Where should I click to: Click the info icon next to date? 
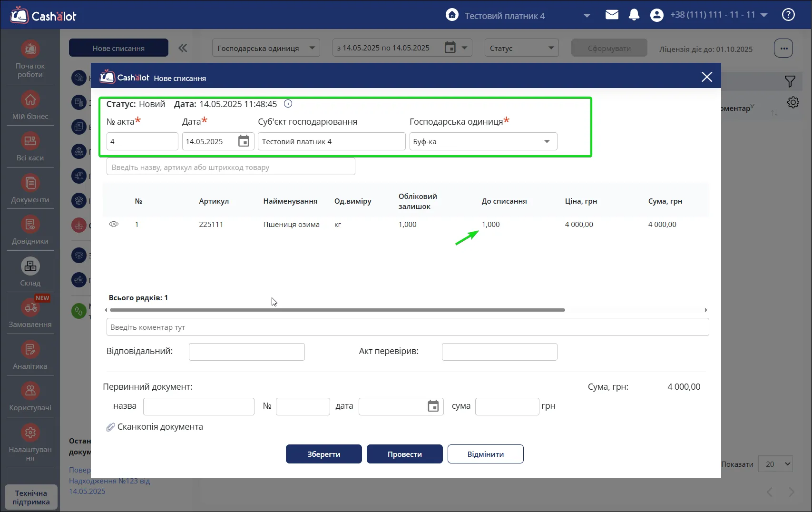click(288, 104)
